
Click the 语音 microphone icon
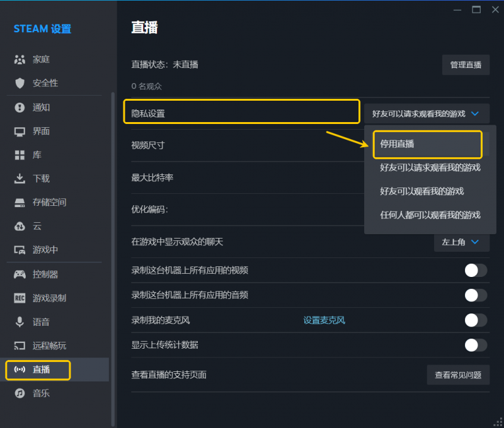point(20,322)
